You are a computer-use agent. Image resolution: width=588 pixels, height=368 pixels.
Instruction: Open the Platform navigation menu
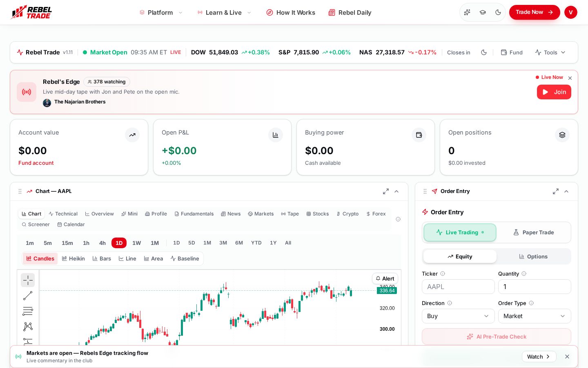tap(161, 12)
